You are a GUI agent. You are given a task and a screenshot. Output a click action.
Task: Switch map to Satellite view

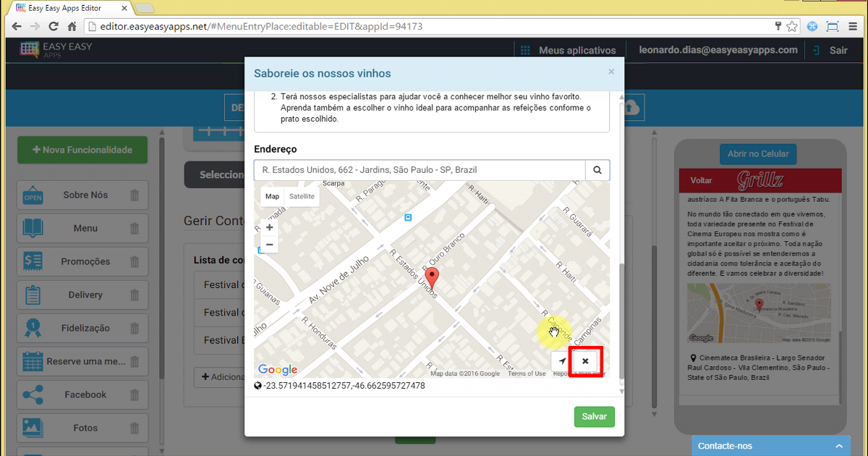point(302,196)
